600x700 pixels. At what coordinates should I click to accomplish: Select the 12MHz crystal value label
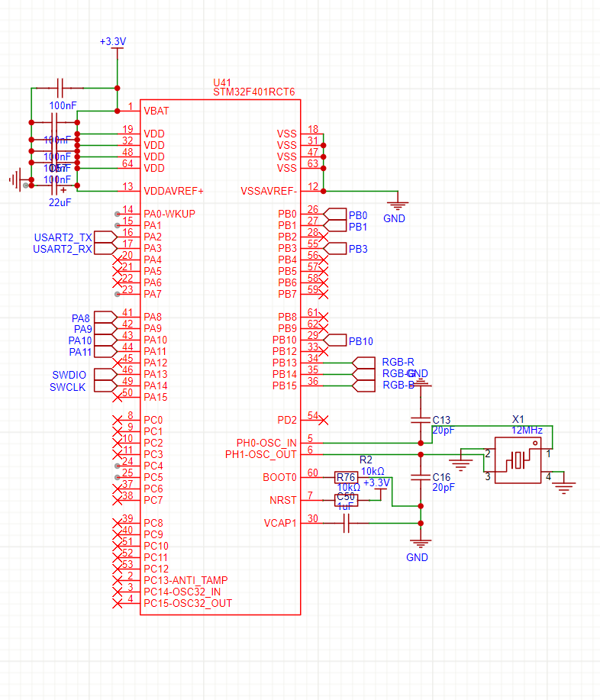[x=527, y=431]
